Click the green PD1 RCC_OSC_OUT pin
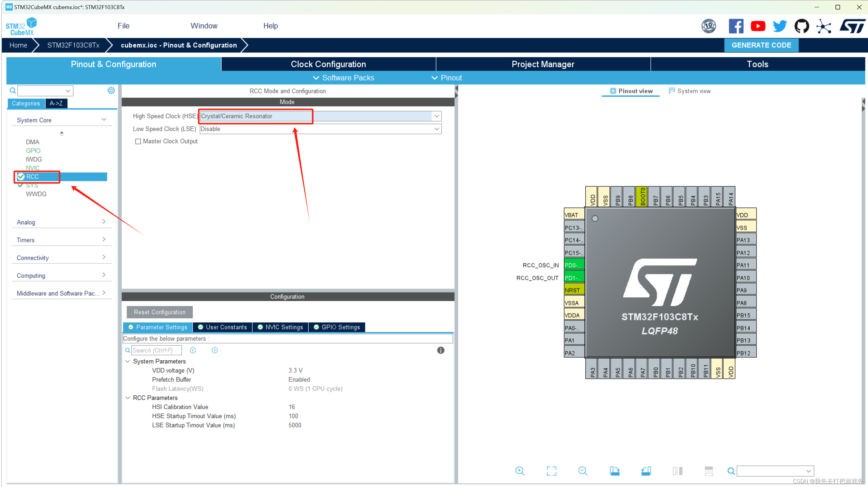 tap(573, 277)
